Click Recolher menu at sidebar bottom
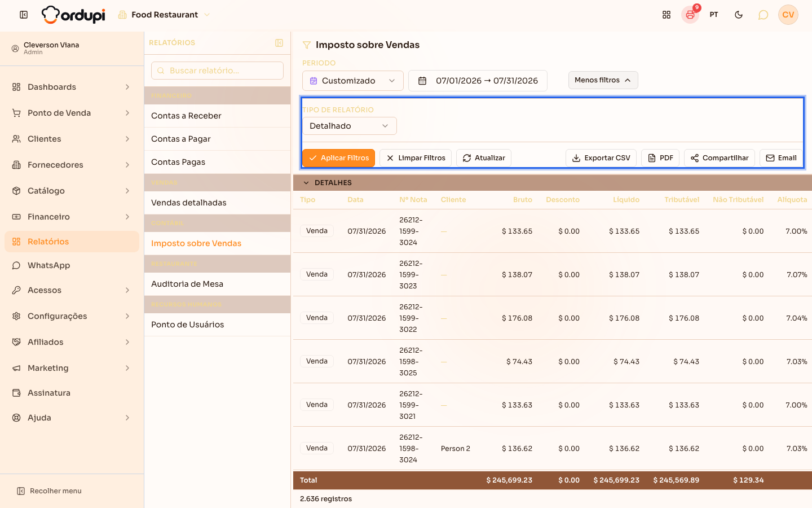Image resolution: width=812 pixels, height=508 pixels. (49, 491)
